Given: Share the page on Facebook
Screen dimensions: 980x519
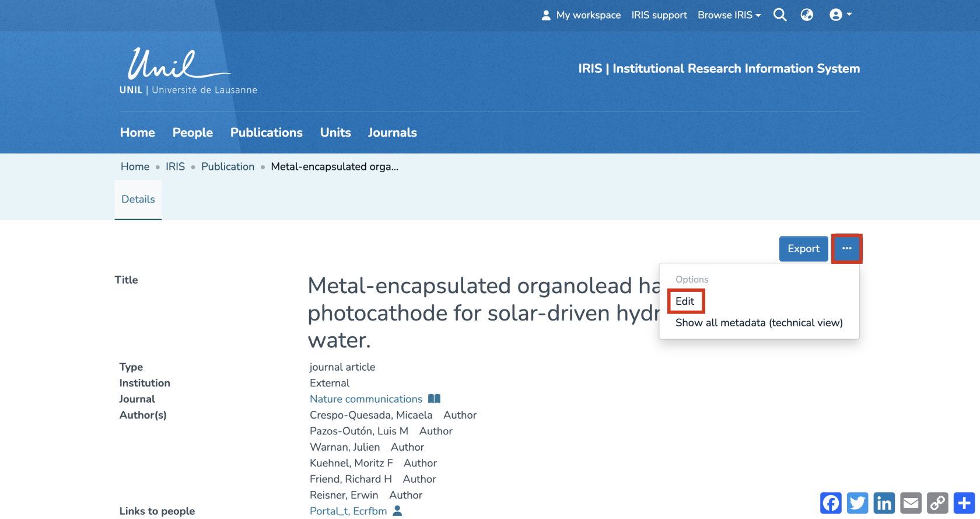Looking at the screenshot, I should (831, 503).
